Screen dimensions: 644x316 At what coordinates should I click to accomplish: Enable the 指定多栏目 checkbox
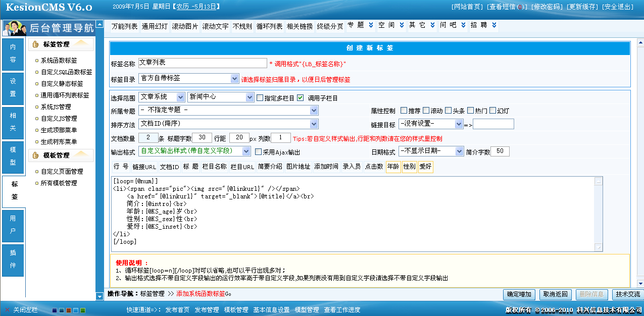260,98
